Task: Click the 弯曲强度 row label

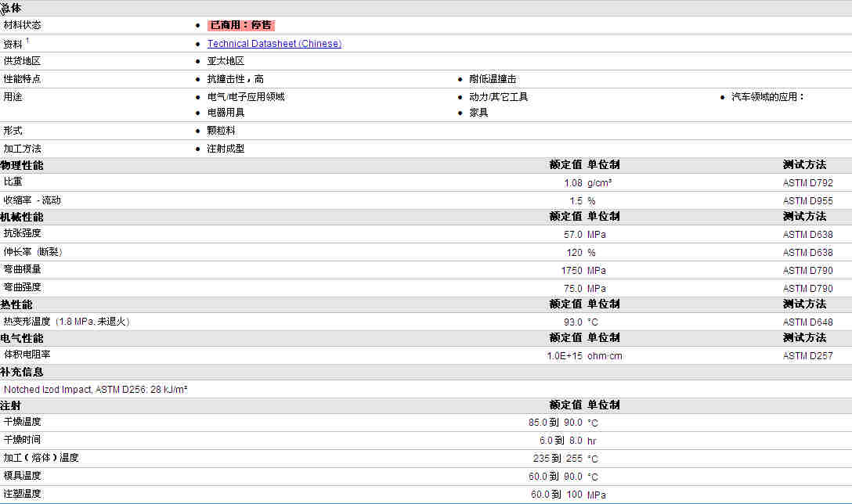Action: [22, 286]
